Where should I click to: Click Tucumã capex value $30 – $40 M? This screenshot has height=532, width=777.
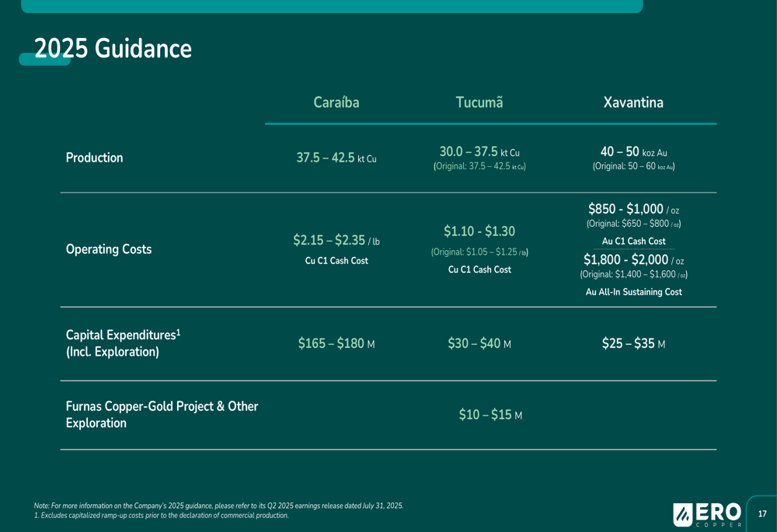coord(479,343)
